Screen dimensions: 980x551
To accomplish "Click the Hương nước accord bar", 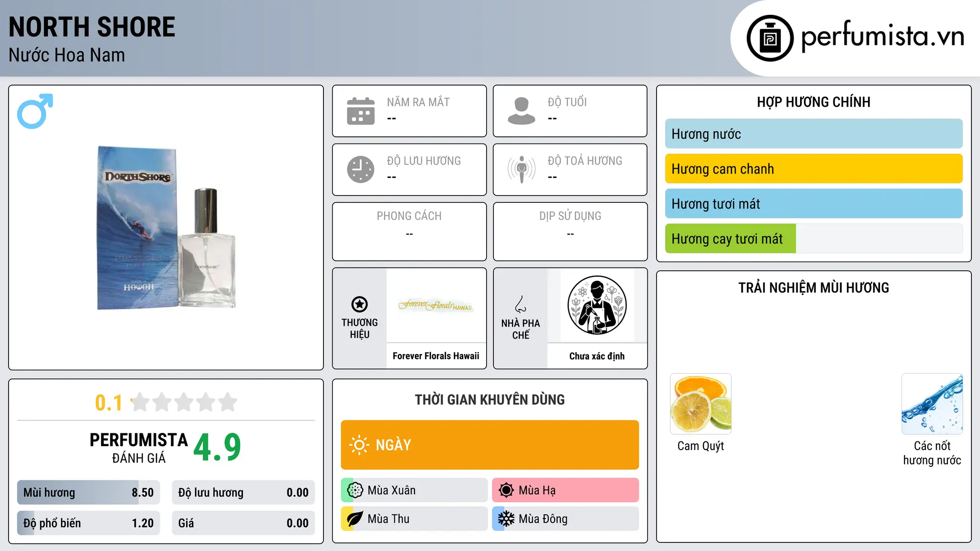I will pos(814,134).
